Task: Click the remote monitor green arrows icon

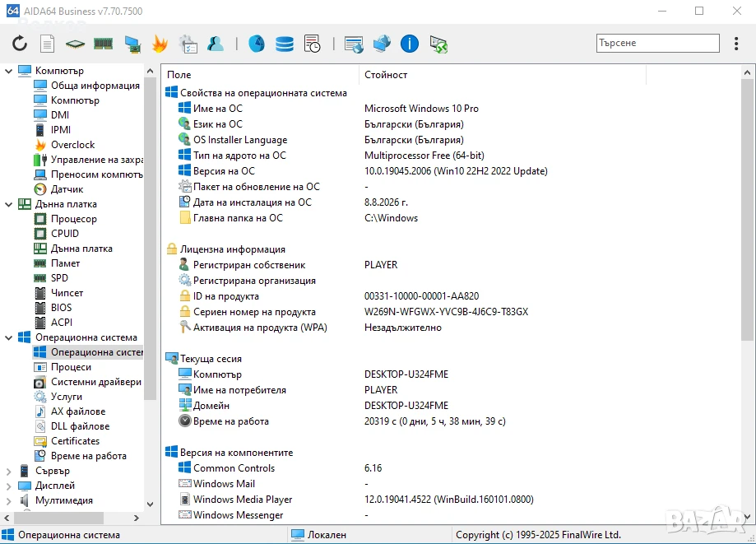Action: pyautogui.click(x=438, y=44)
